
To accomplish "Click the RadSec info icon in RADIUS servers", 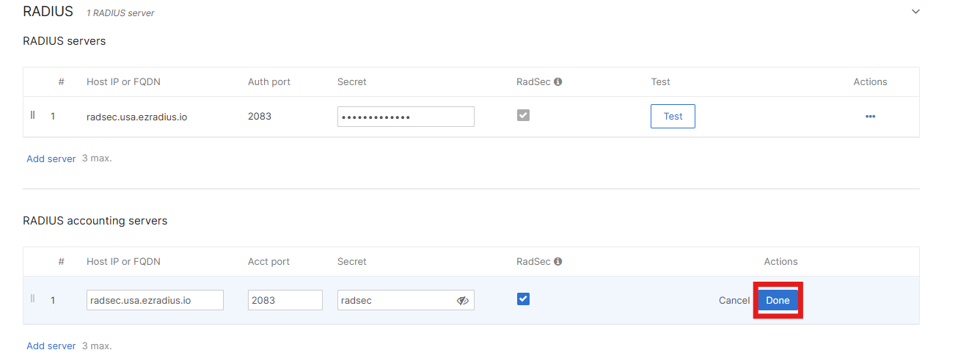I will [x=557, y=82].
